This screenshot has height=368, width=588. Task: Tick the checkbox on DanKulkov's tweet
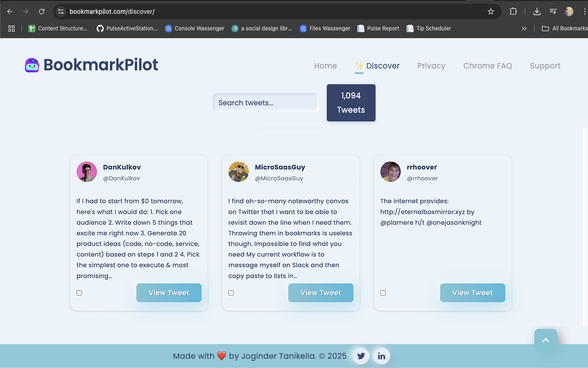pyautogui.click(x=79, y=293)
